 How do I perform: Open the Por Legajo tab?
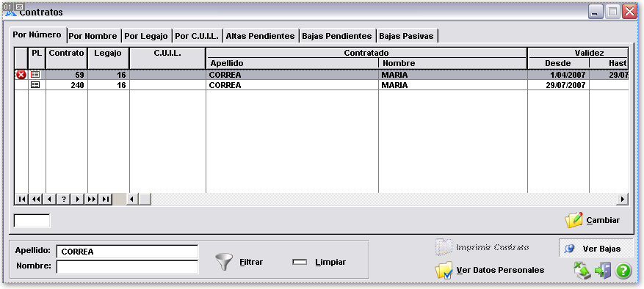click(146, 36)
